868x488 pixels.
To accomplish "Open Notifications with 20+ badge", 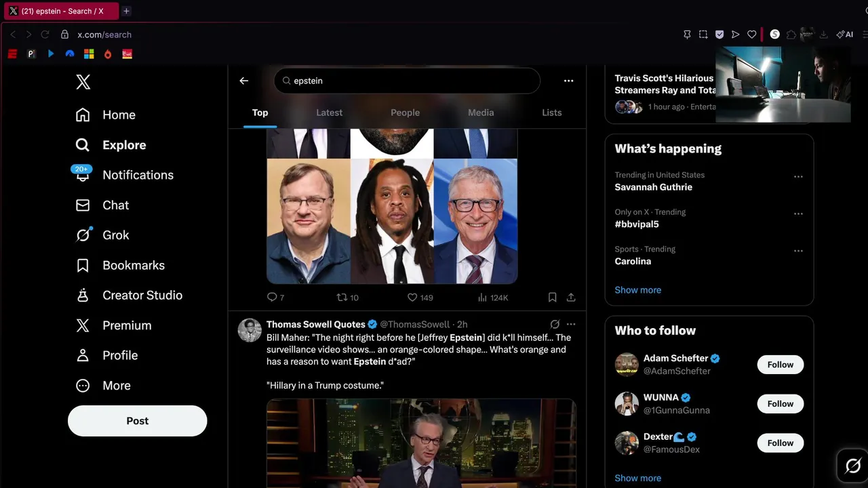I will pos(124,175).
